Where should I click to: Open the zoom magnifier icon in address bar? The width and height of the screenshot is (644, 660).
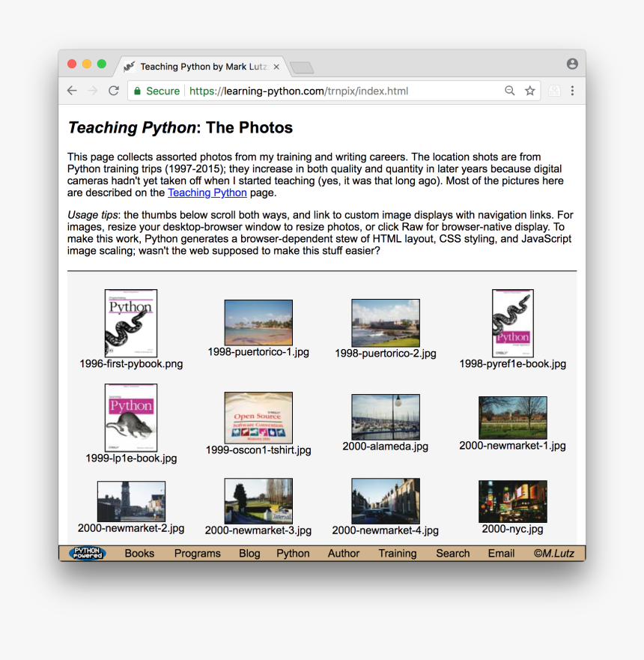tap(509, 91)
